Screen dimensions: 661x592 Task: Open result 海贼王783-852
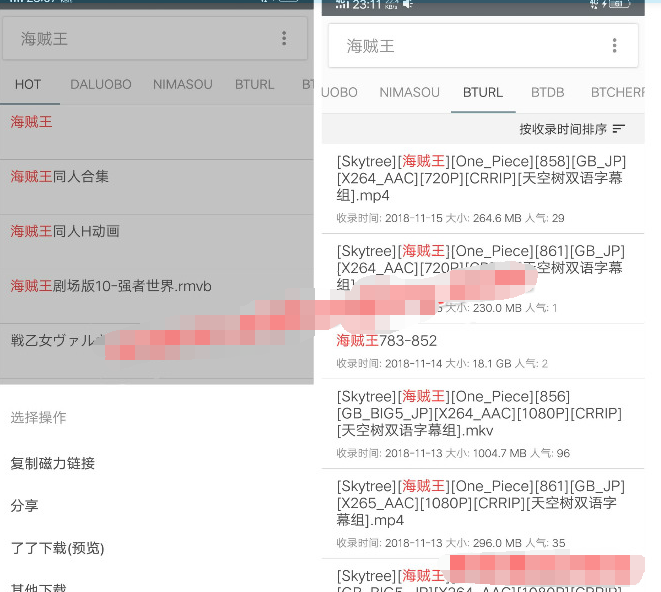point(483,351)
